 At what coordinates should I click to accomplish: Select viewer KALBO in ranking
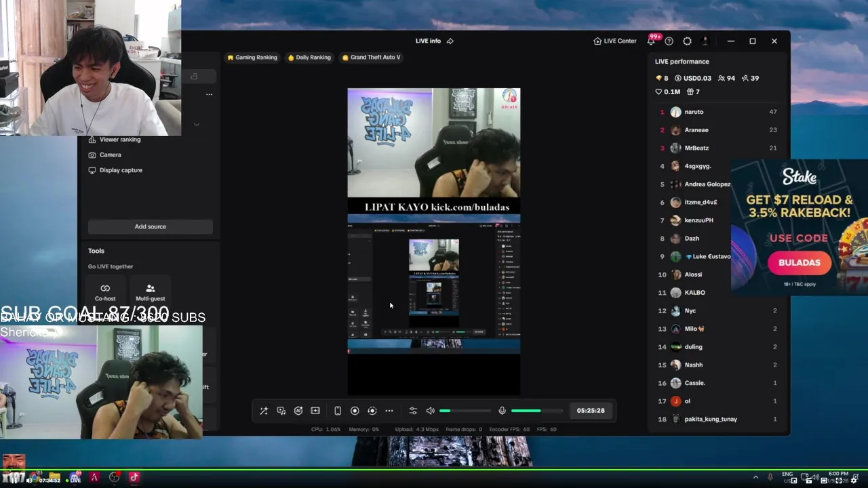pyautogui.click(x=718, y=293)
